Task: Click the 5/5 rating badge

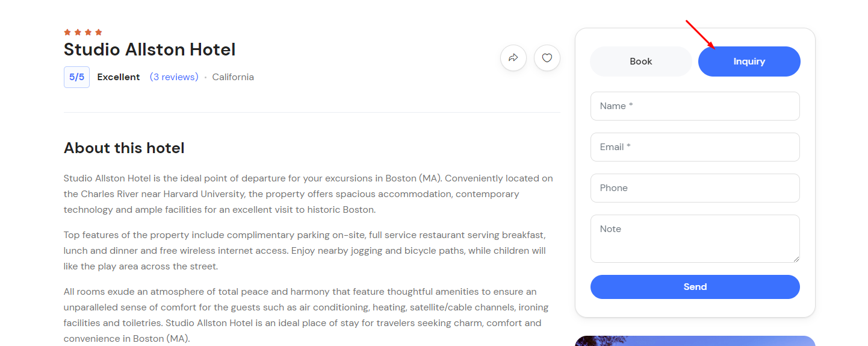Action: (x=76, y=77)
